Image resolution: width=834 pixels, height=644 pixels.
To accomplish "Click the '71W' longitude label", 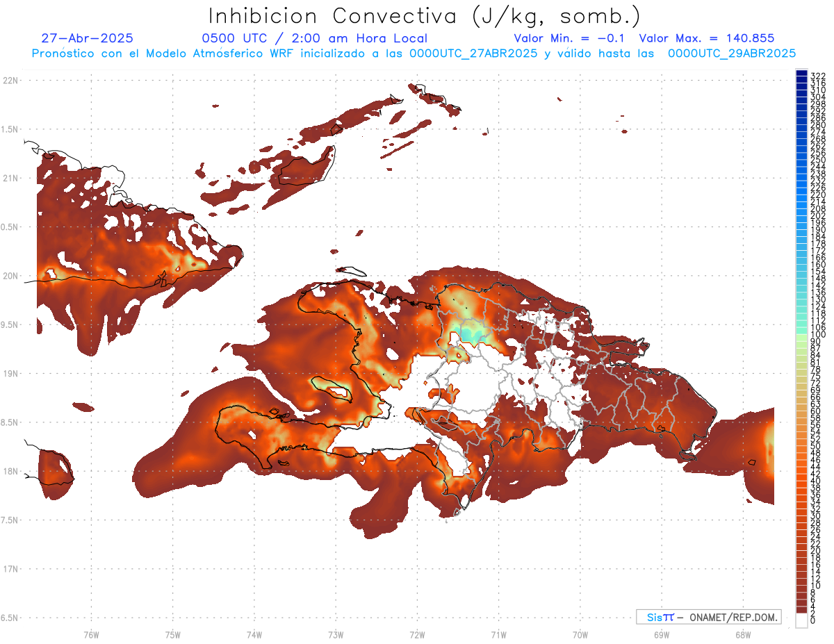I will (498, 634).
